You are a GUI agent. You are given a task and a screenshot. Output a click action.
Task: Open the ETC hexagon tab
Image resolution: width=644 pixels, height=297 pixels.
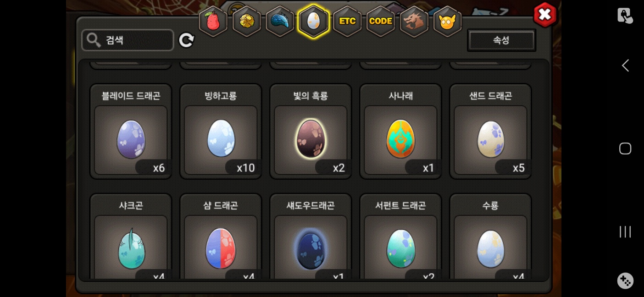(347, 21)
